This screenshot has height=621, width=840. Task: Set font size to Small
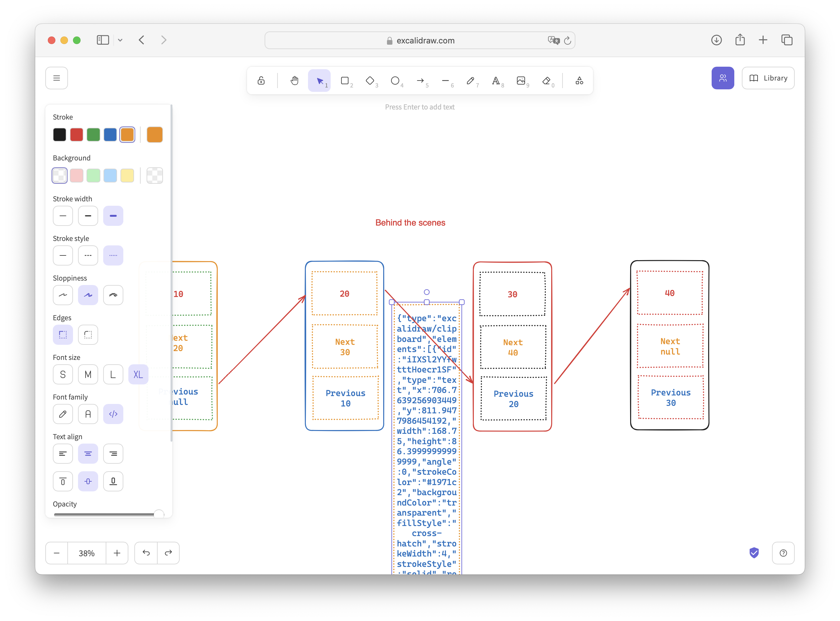(63, 374)
